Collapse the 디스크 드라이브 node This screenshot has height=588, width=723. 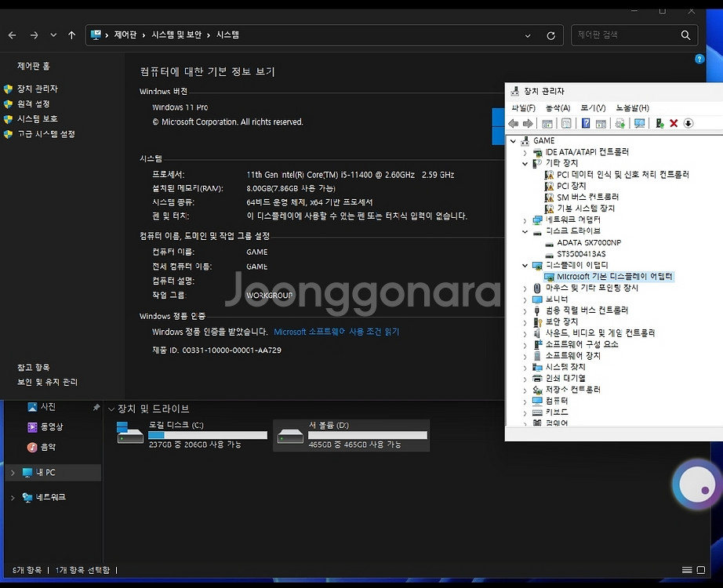pos(525,231)
